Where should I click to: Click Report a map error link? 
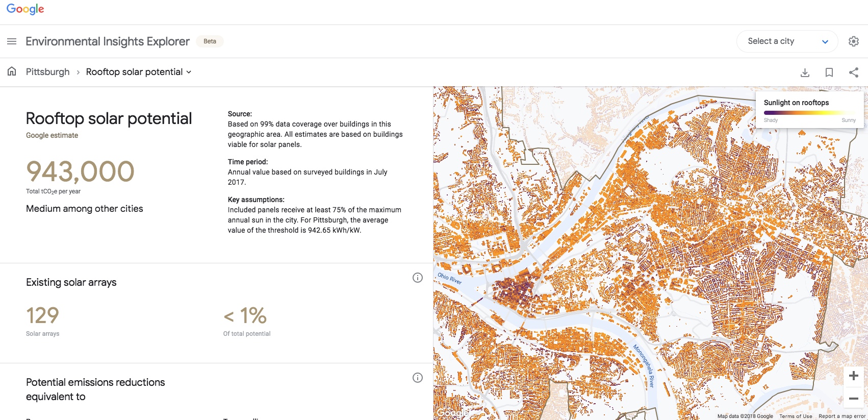[843, 416]
